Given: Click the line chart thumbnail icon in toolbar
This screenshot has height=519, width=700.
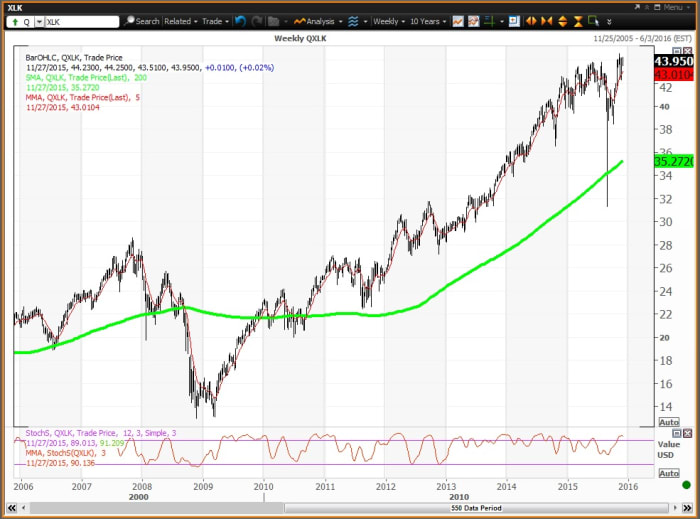Looking at the screenshot, I should (458, 21).
